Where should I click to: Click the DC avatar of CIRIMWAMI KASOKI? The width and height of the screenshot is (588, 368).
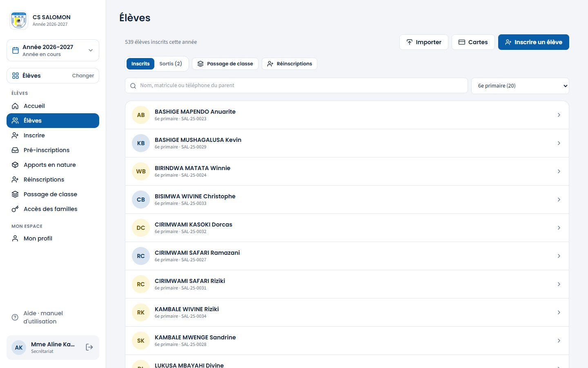click(x=141, y=228)
